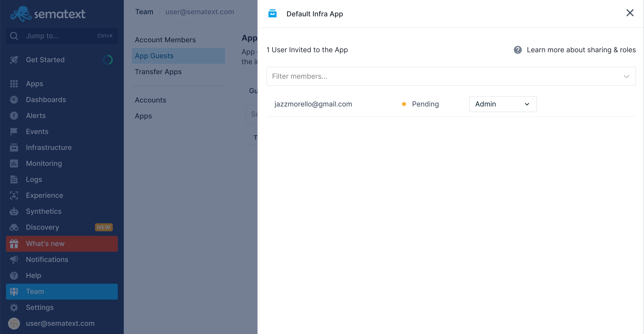Click the Filter members input field
644x334 pixels.
coord(451,76)
